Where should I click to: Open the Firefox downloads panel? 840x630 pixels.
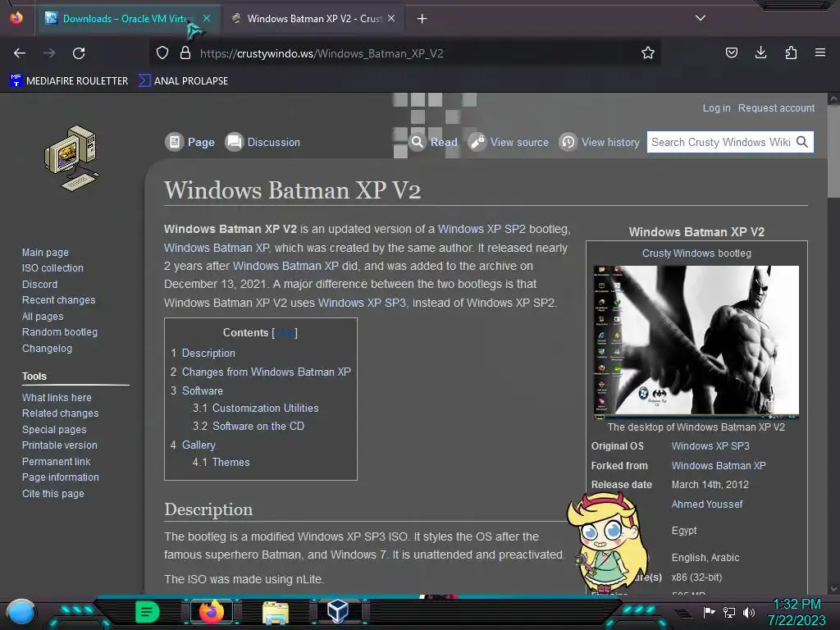coord(760,52)
